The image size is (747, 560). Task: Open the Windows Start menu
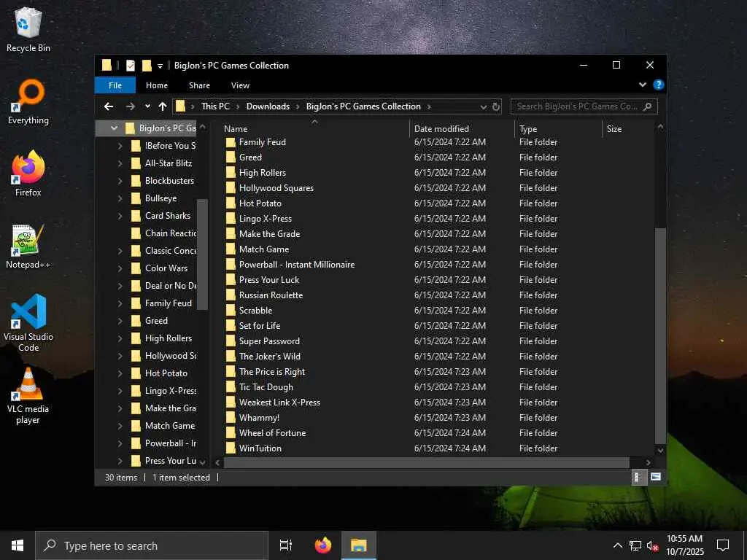click(x=18, y=545)
